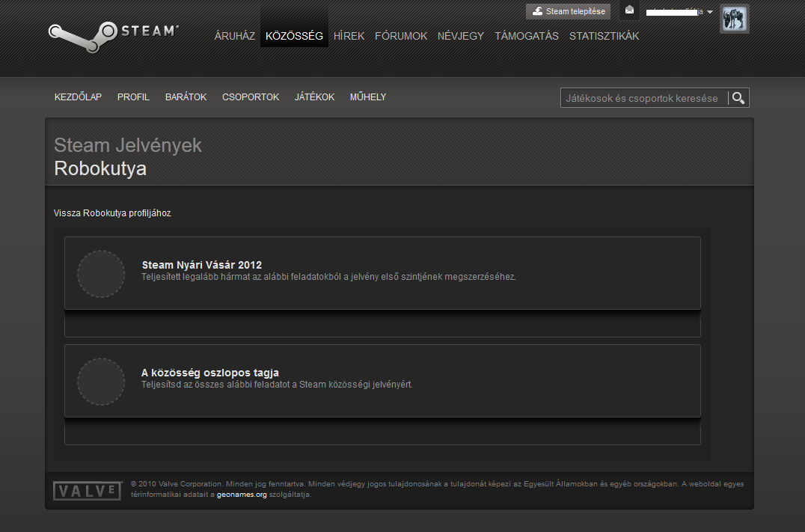805x532 pixels.
Task: Open the KÖZÖSSÉG menu
Action: (294, 36)
